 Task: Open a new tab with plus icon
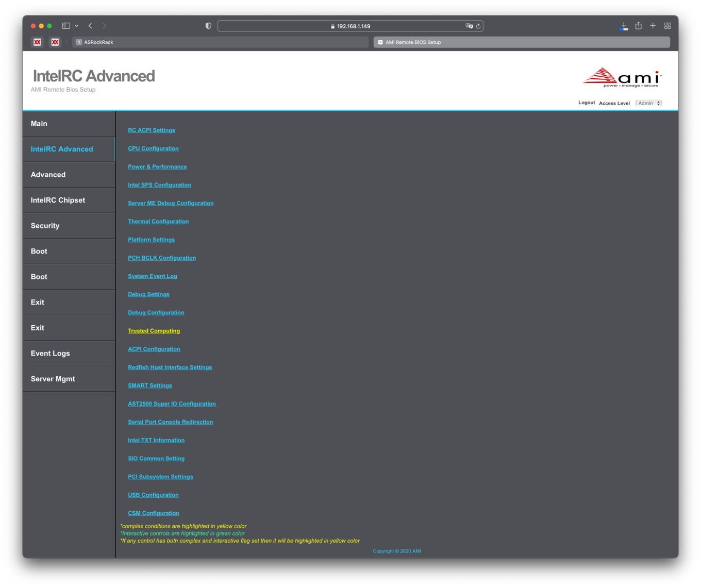coord(653,26)
